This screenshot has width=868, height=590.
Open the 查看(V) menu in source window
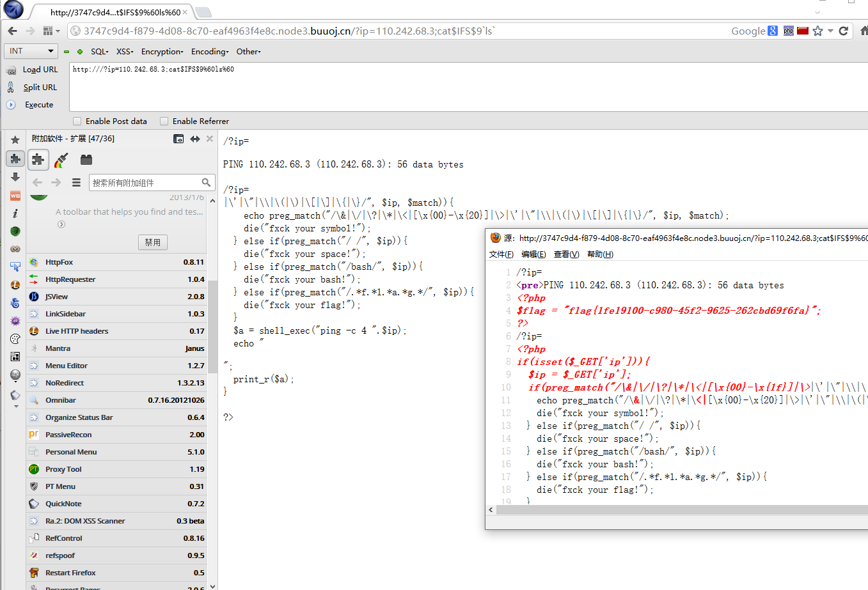[x=567, y=254]
